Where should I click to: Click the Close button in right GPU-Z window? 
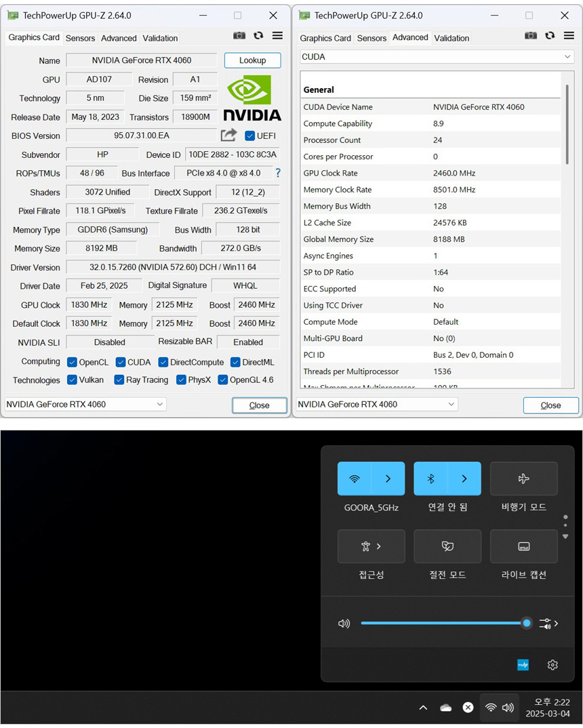pos(550,405)
